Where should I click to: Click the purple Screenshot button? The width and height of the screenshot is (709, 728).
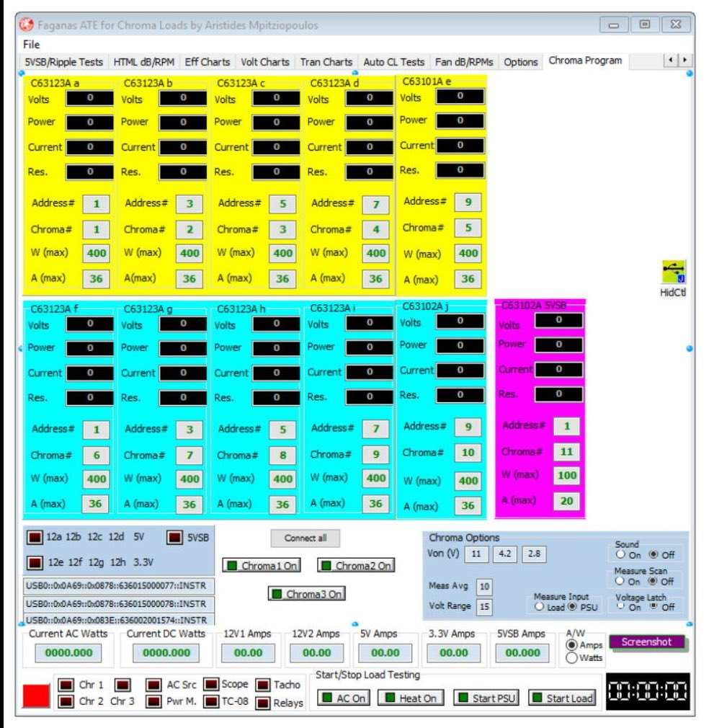click(x=647, y=642)
